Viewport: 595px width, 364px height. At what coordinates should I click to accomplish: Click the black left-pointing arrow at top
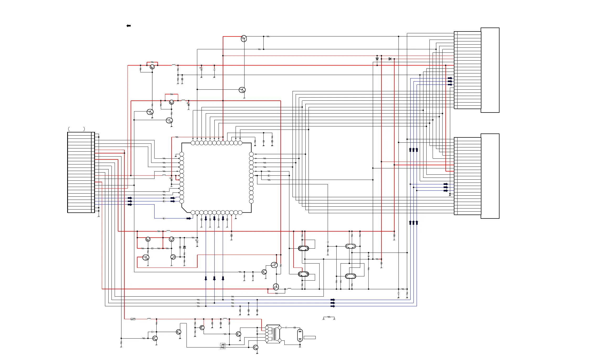click(129, 26)
